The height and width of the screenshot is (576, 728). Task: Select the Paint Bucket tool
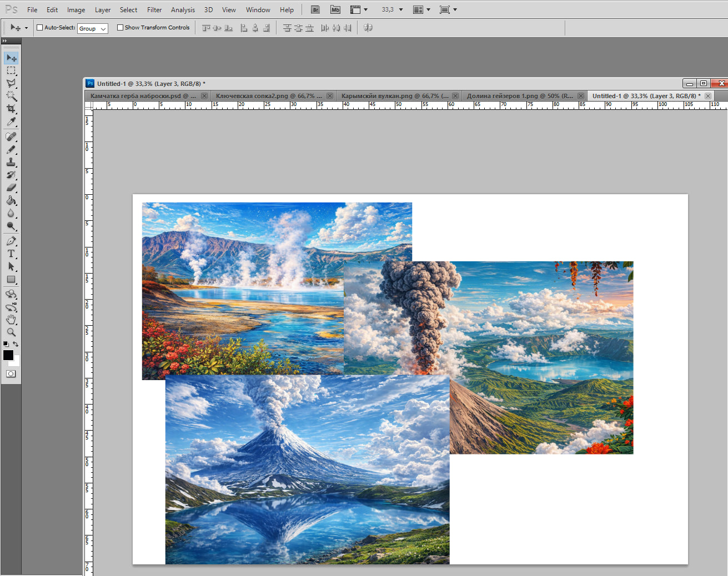[x=11, y=201]
